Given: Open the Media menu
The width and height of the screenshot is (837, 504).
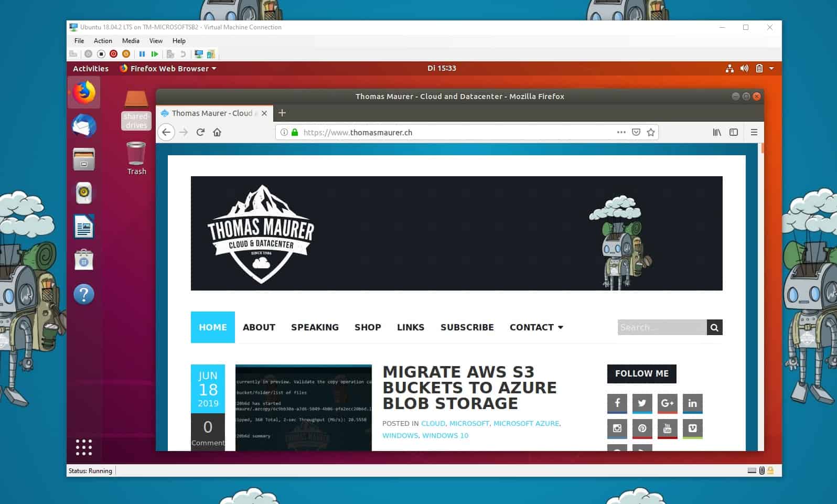Looking at the screenshot, I should [131, 40].
